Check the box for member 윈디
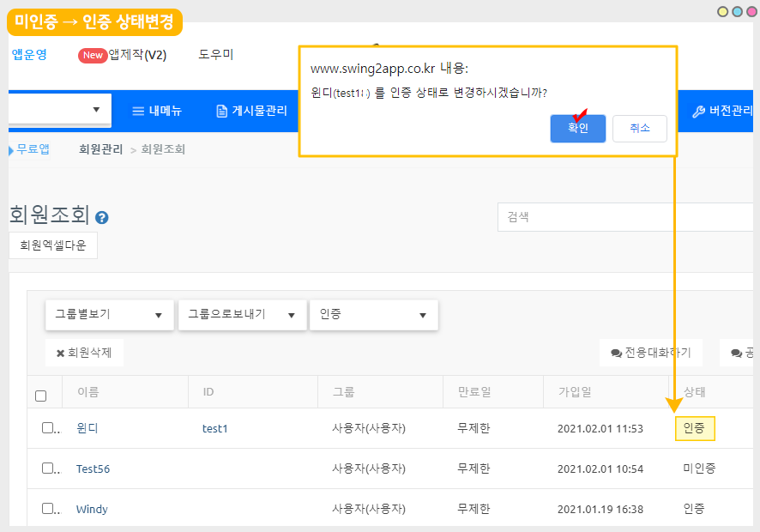 [48, 427]
